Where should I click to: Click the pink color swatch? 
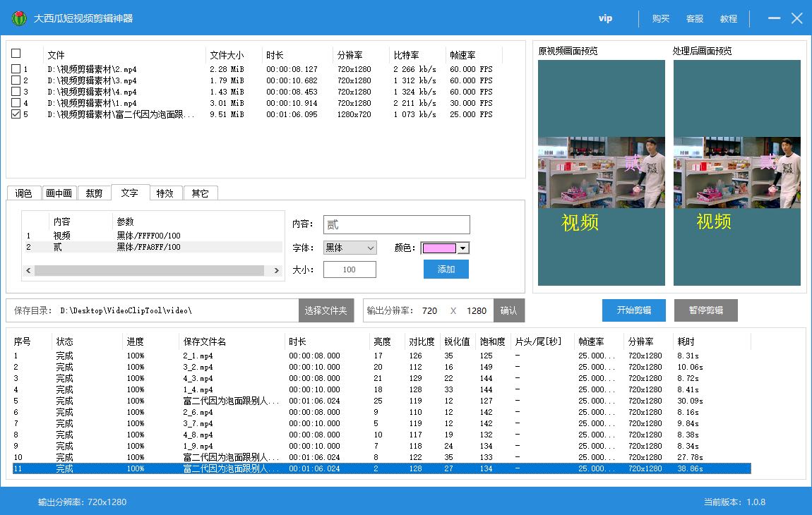(439, 248)
